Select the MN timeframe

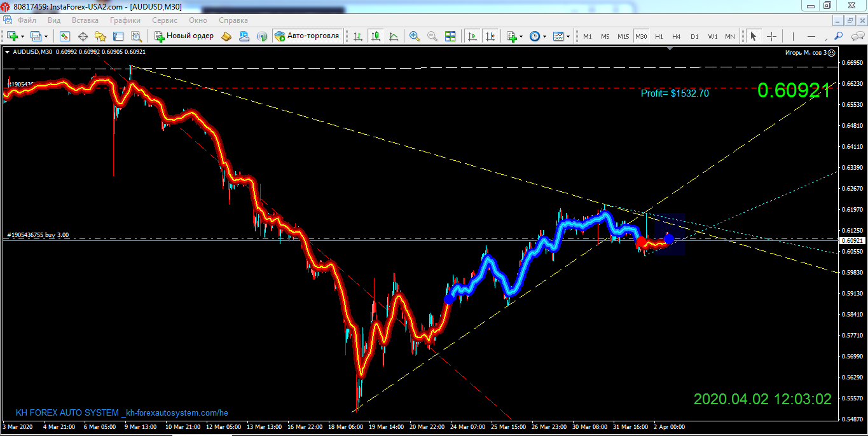[730, 36]
